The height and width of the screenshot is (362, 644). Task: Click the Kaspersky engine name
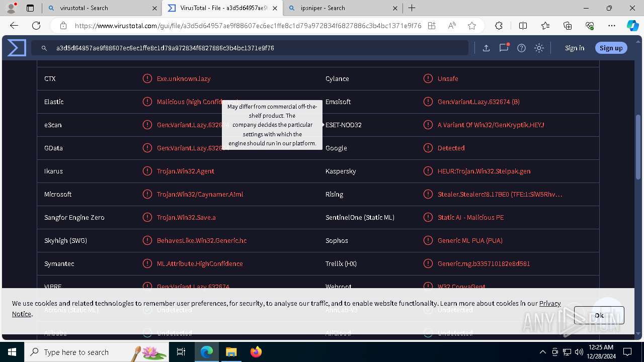click(341, 171)
